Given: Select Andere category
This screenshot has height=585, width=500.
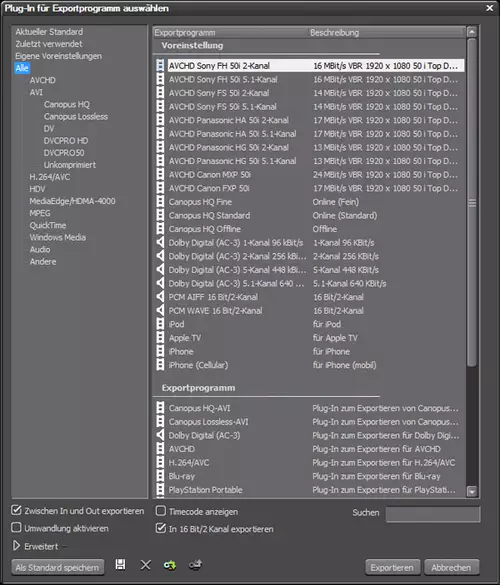Looking at the screenshot, I should [43, 262].
